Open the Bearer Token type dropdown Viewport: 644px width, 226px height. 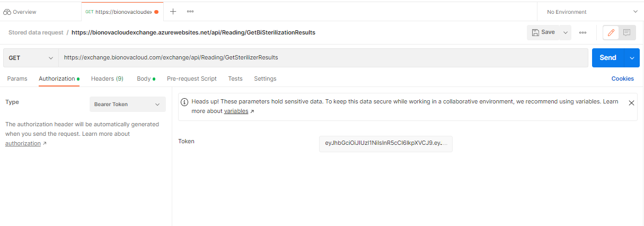(x=127, y=105)
